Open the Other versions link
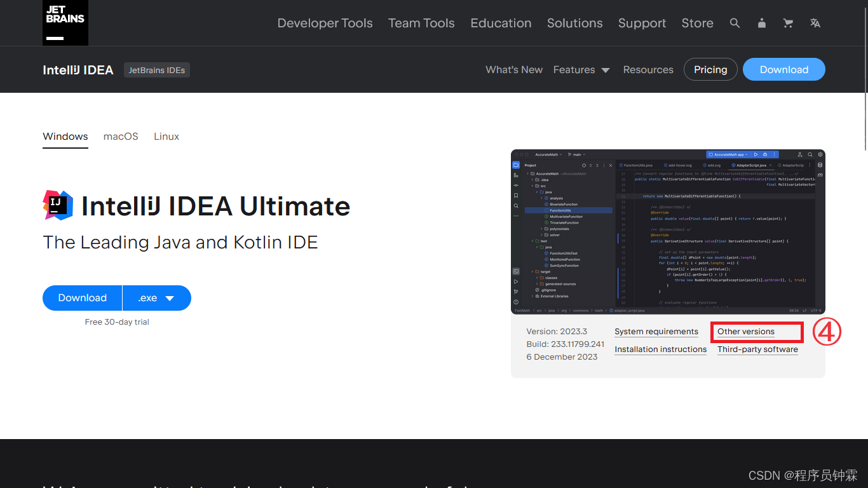868x488 pixels. 746,332
